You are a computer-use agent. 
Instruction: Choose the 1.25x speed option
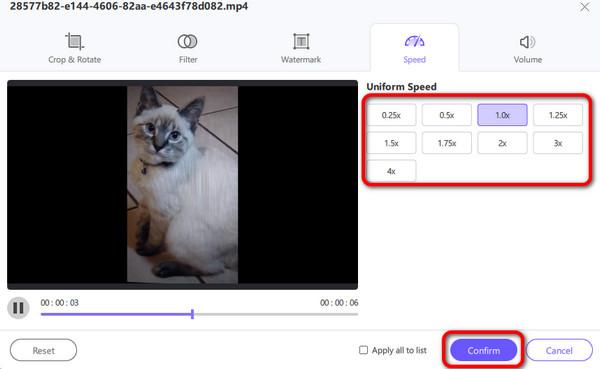coord(558,115)
